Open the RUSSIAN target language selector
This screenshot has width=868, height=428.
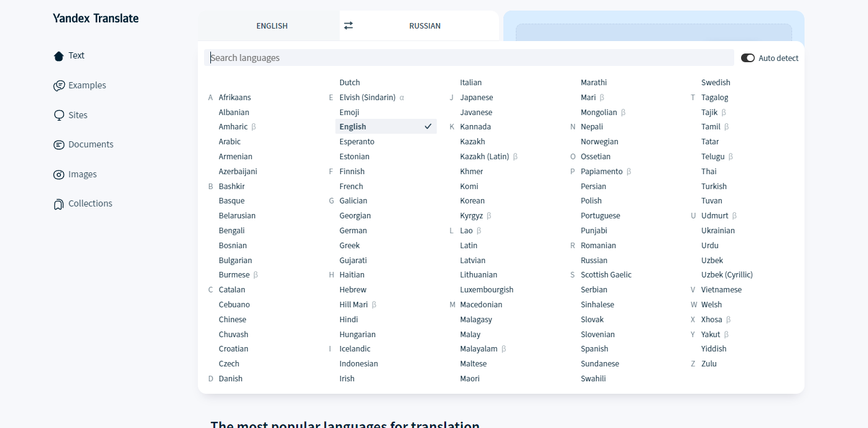click(x=425, y=26)
